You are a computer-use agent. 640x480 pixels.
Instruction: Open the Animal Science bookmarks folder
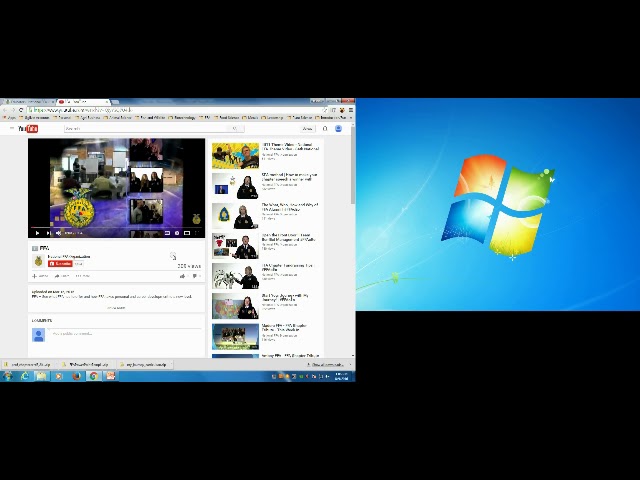[x=118, y=118]
